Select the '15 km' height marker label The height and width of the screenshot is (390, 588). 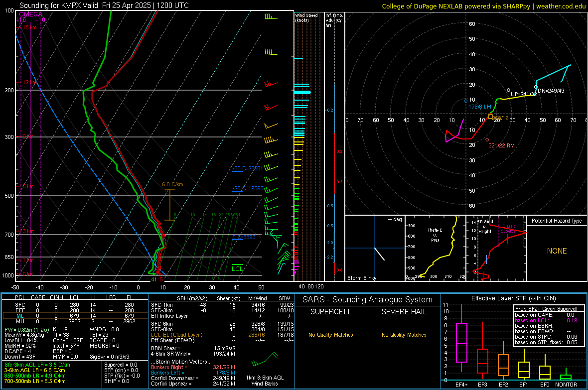click(x=29, y=27)
